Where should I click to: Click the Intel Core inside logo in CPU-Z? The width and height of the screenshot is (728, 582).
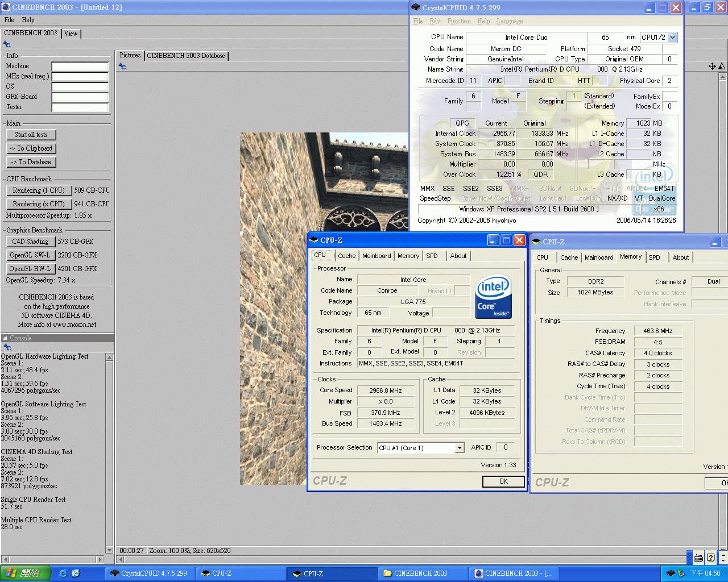[x=493, y=297]
